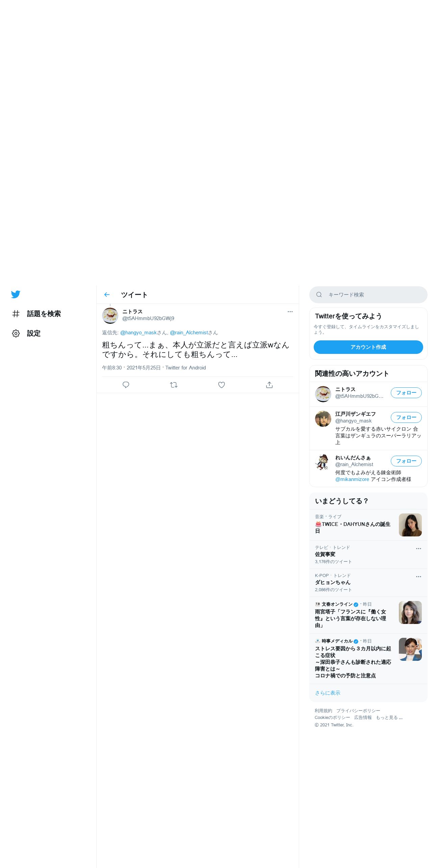Expand もっと見る footer menu

[389, 718]
